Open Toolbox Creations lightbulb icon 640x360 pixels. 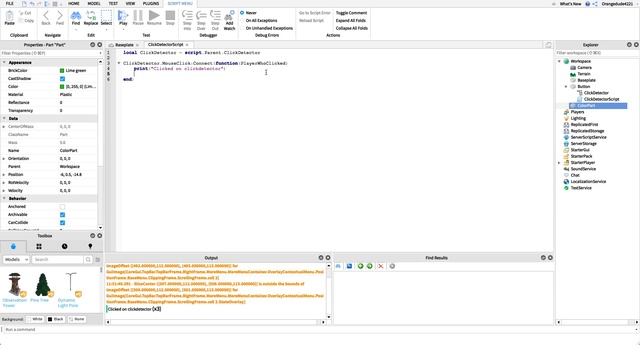click(x=90, y=246)
